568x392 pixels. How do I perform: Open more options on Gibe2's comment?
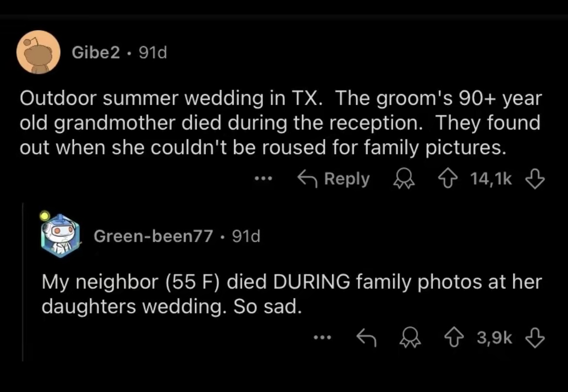point(263,180)
